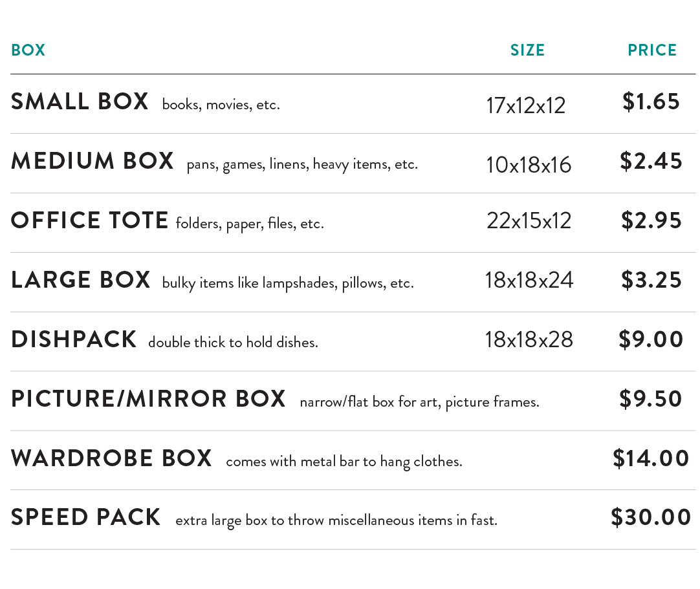Click the 18x18x24 size value
The image size is (700, 589).
coord(529,280)
